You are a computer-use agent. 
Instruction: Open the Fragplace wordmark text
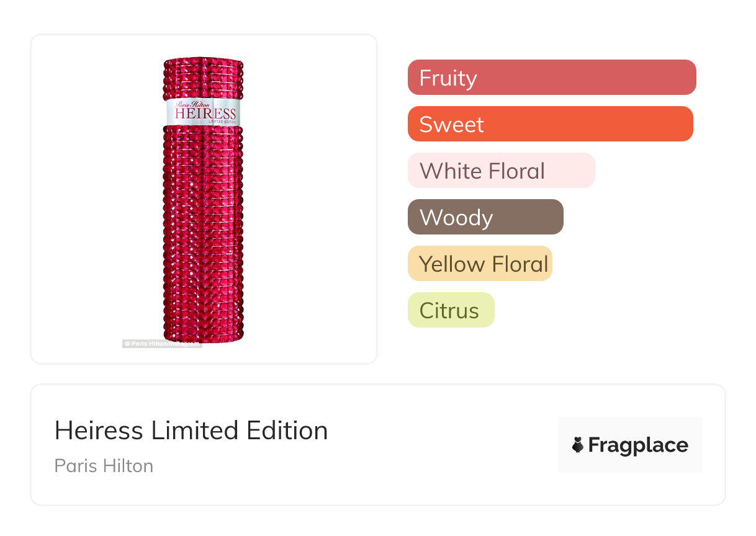(x=638, y=445)
